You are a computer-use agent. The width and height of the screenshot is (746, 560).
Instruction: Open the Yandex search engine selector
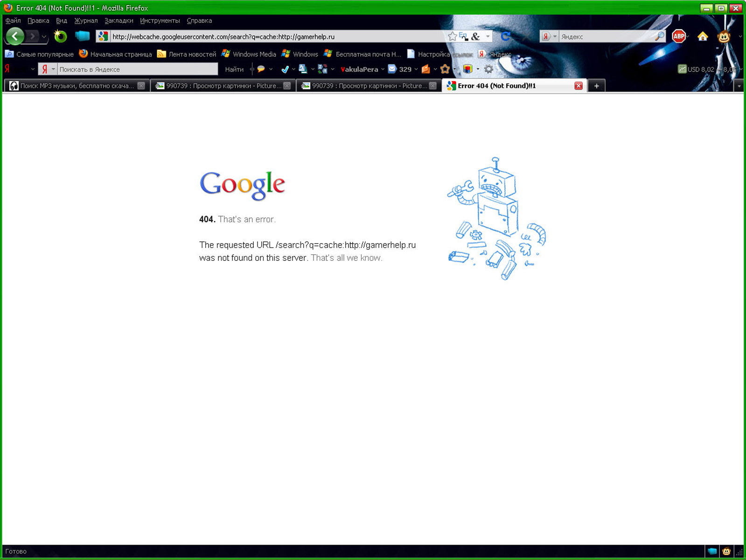tap(549, 36)
